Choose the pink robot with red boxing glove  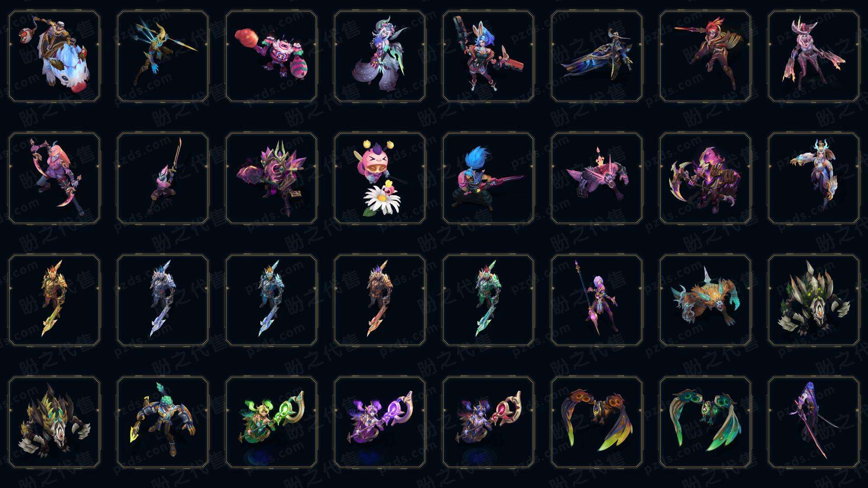271,56
